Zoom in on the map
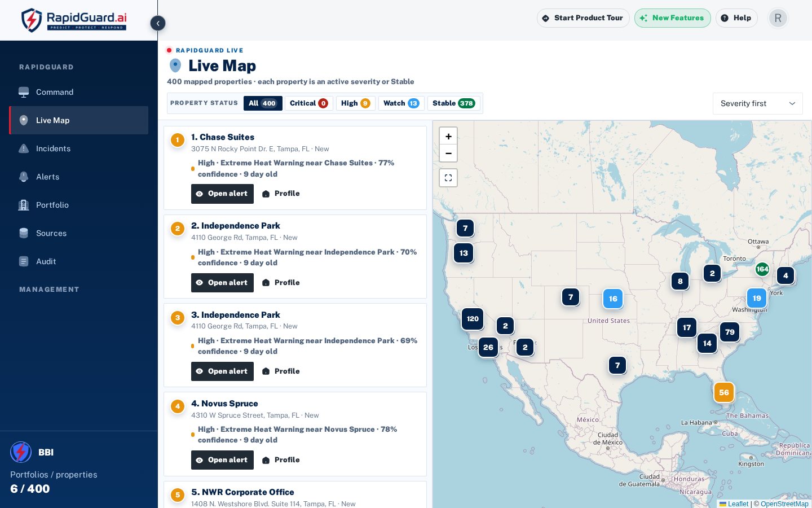 (448, 136)
